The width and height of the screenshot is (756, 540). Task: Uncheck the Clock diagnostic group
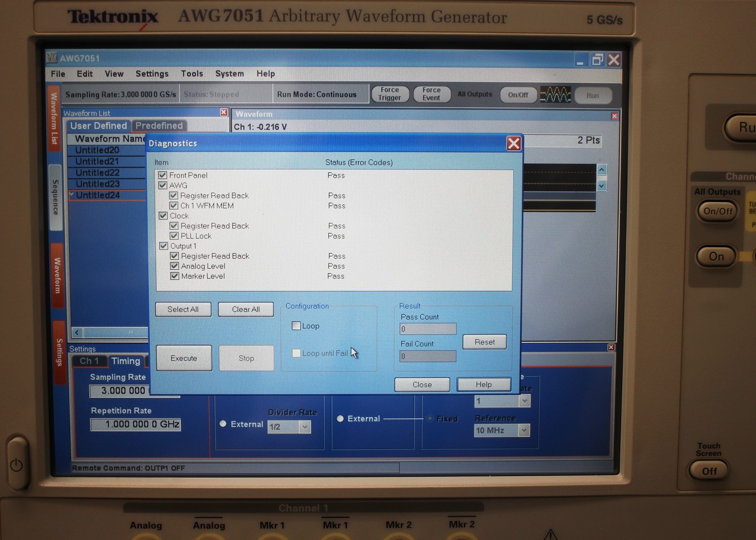tap(163, 216)
